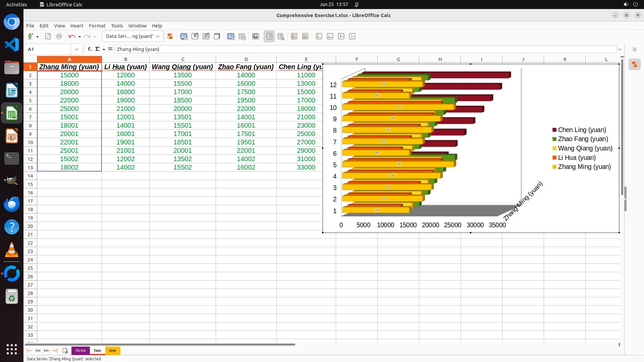Switch to the sheet tab 'two'
This screenshot has height=362, width=644.
pos(97,351)
